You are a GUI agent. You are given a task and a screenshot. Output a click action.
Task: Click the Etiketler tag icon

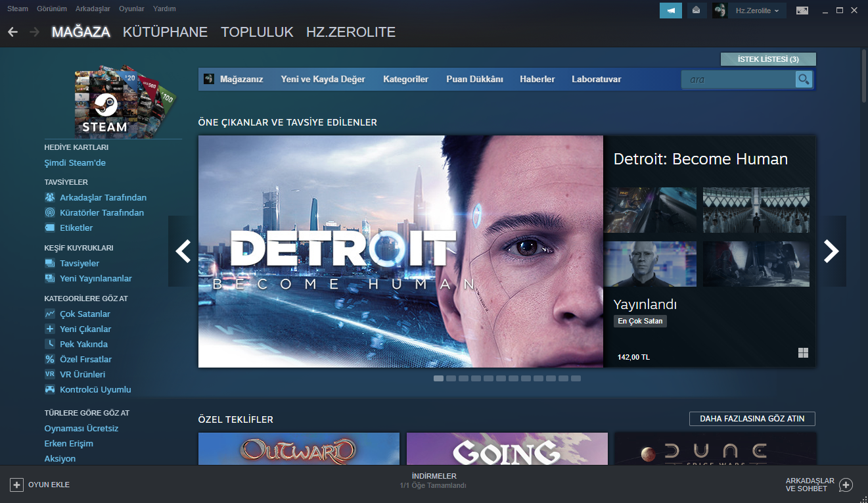click(50, 228)
